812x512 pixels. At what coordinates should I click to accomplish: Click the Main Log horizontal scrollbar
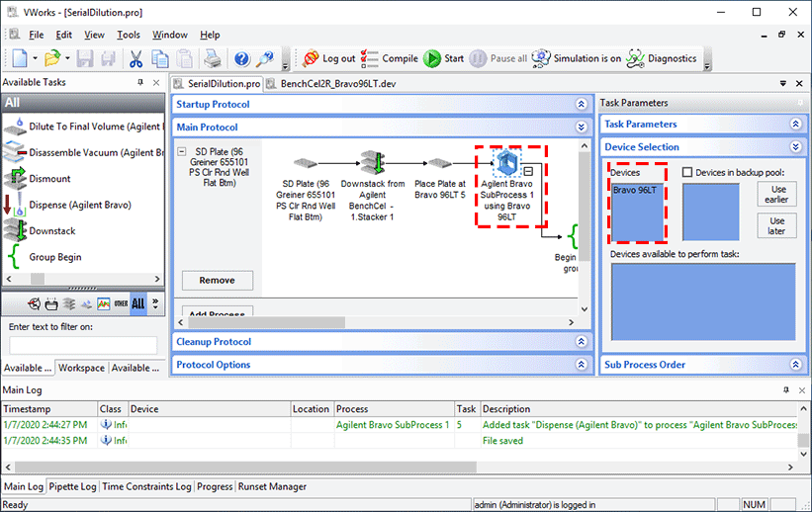(x=245, y=467)
